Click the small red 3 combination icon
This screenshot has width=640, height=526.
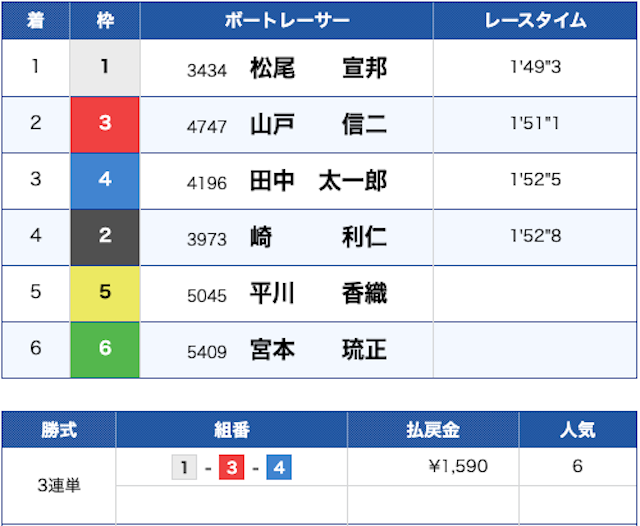coord(232,467)
